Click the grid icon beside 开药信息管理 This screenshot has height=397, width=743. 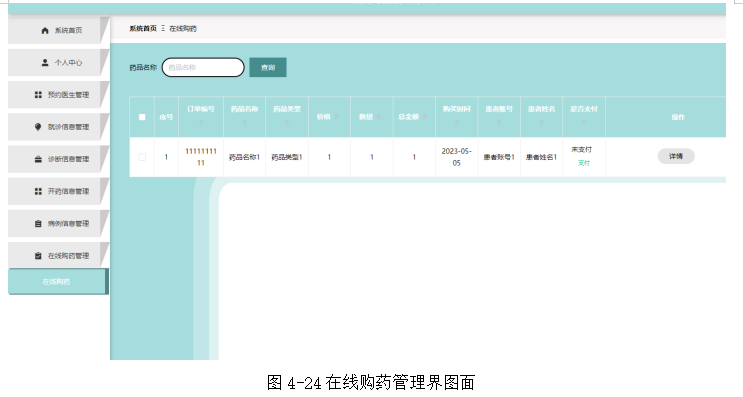(38, 191)
